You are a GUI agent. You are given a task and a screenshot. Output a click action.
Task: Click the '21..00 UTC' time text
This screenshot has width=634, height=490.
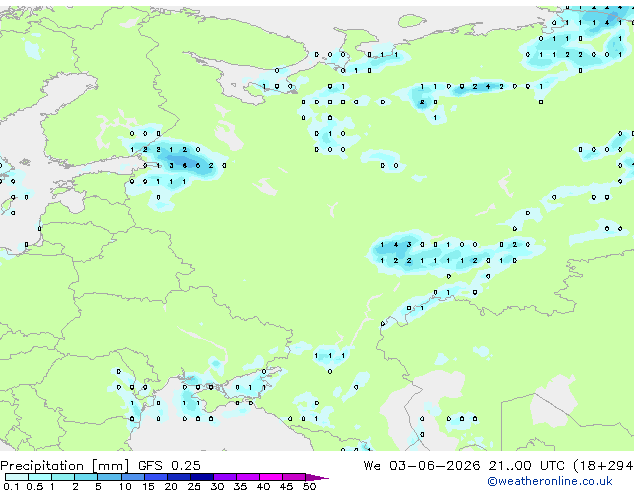[x=526, y=466]
